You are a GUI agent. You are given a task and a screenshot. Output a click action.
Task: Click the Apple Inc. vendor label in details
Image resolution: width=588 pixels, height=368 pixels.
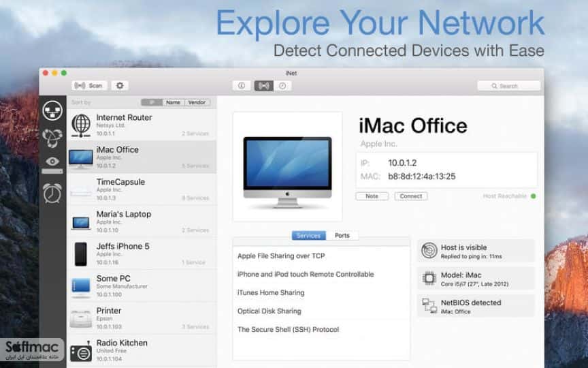pos(379,144)
